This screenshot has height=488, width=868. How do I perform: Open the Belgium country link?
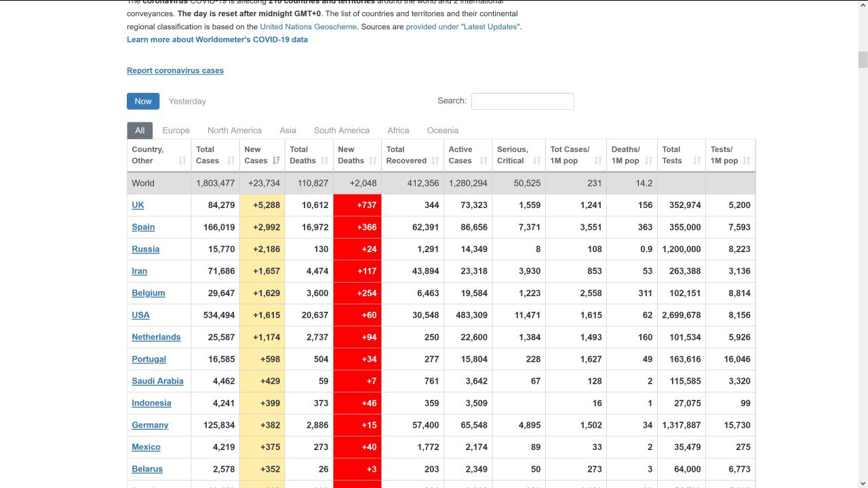pyautogui.click(x=149, y=293)
